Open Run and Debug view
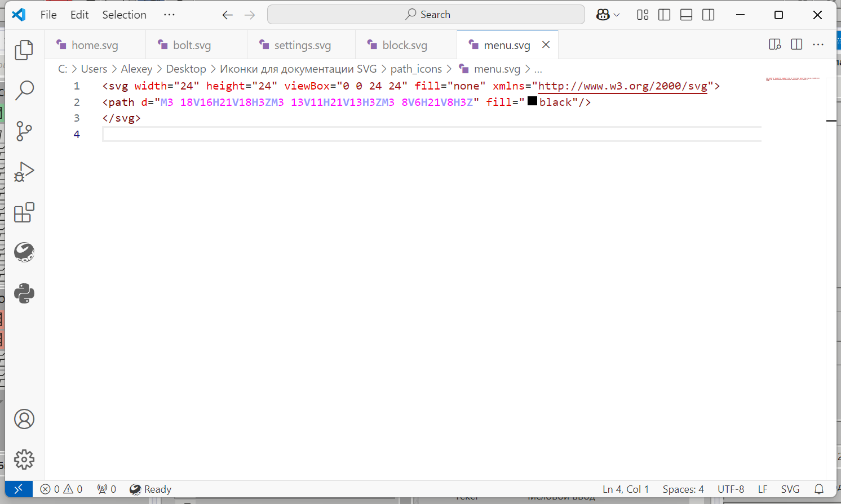841x504 pixels. tap(24, 172)
